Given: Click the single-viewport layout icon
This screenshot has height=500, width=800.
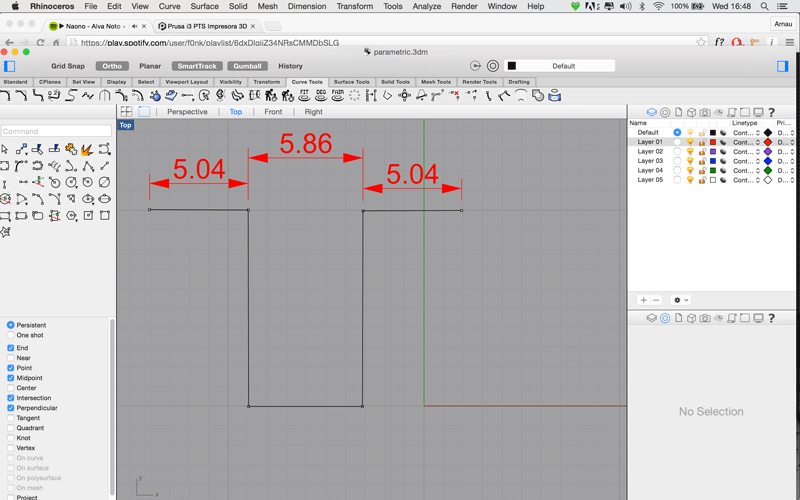Looking at the screenshot, I should pyautogui.click(x=144, y=112).
